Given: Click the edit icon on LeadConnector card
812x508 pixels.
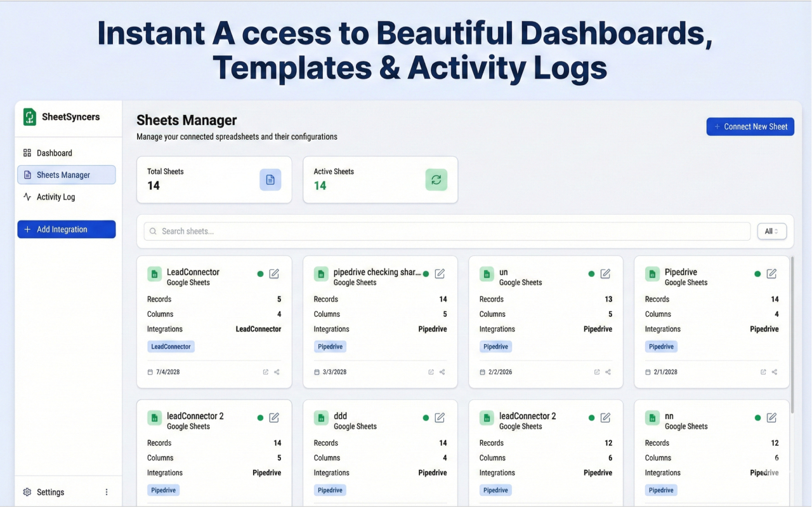Looking at the screenshot, I should 274,274.
